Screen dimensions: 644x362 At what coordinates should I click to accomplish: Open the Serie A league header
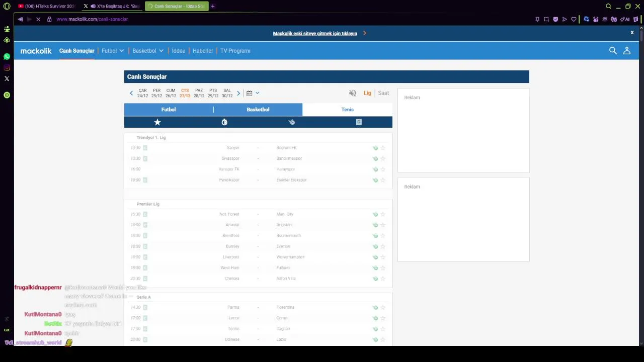[x=143, y=297]
